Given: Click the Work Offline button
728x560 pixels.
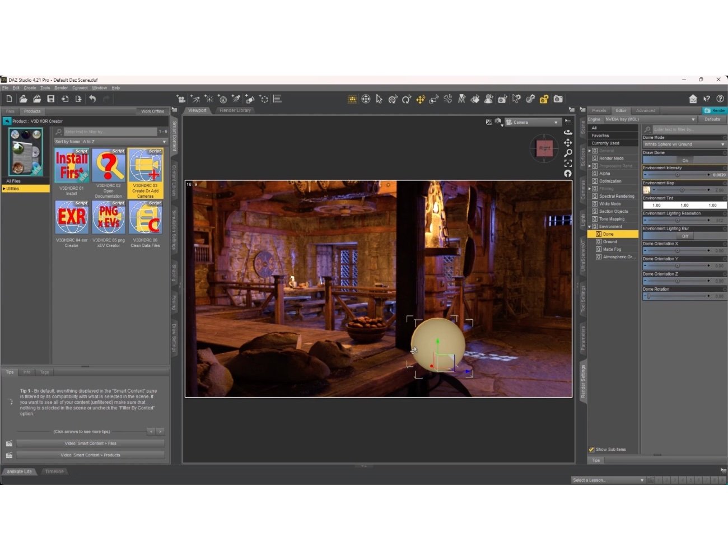Looking at the screenshot, I should (x=152, y=111).
